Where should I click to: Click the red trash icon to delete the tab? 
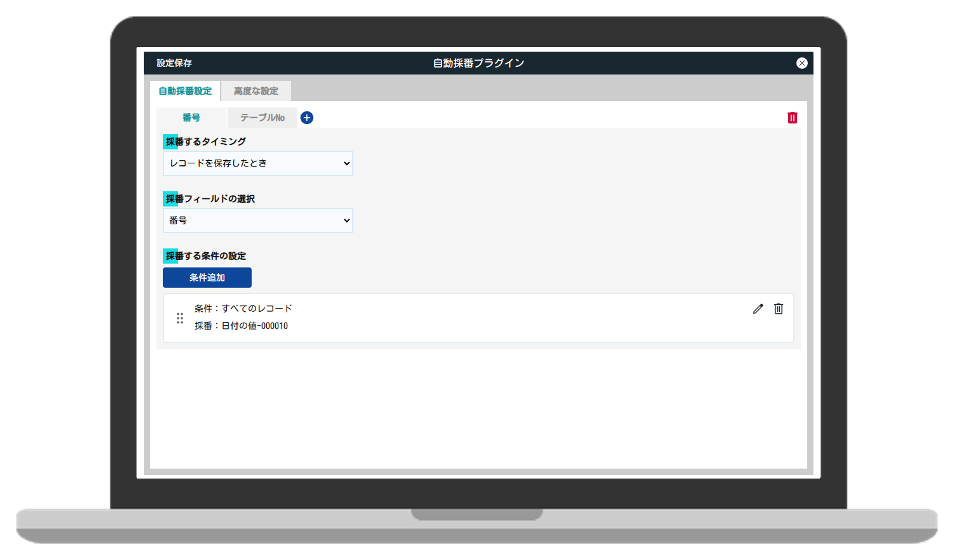(792, 118)
